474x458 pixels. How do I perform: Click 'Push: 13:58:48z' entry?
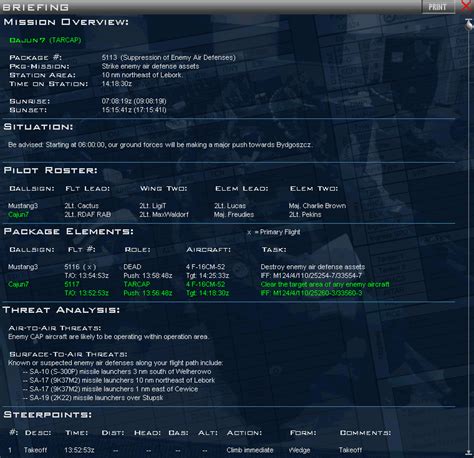148,276
